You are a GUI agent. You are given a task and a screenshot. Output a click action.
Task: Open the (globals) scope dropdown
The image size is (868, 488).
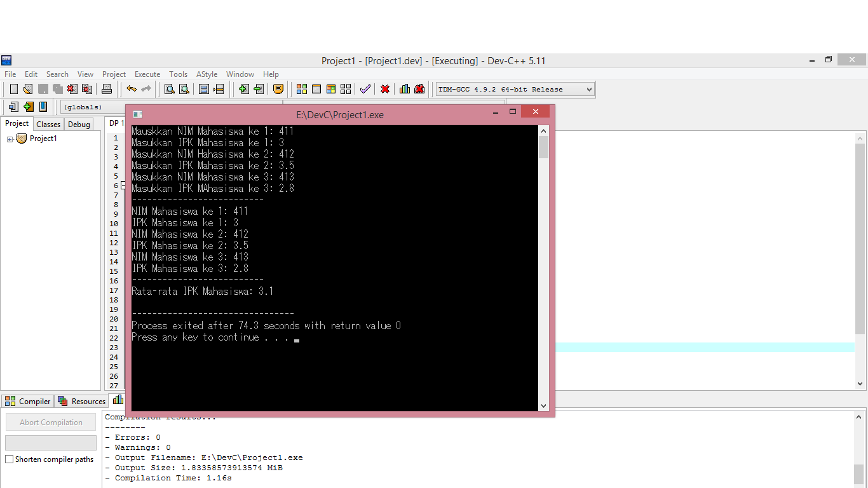(x=93, y=107)
